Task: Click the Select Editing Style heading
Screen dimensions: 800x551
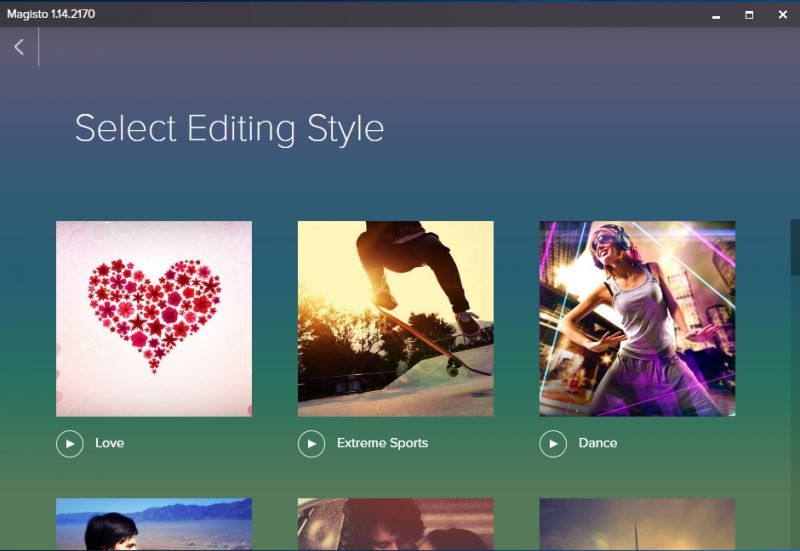Action: tap(229, 129)
